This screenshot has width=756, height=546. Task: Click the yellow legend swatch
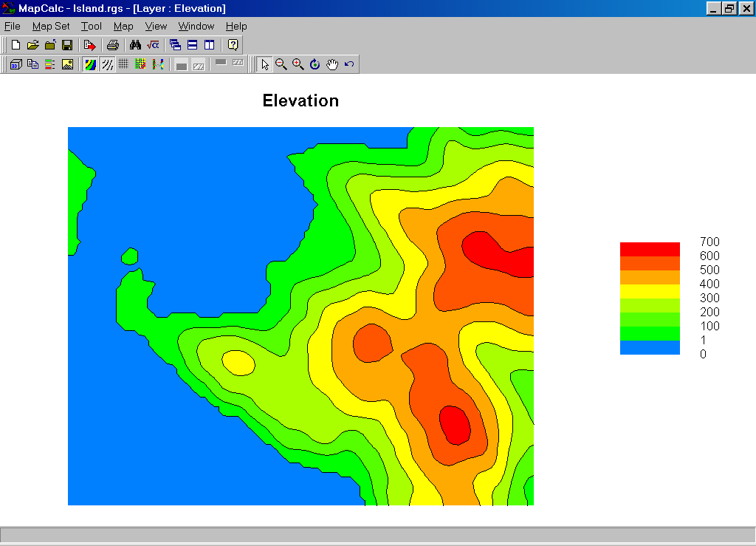(650, 291)
